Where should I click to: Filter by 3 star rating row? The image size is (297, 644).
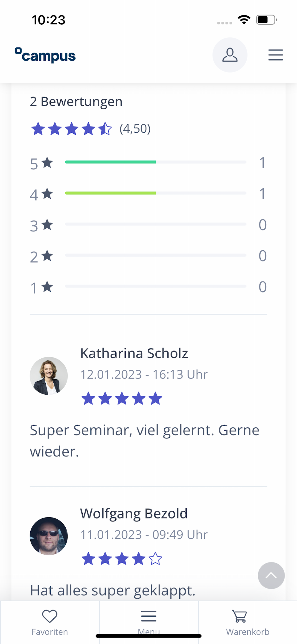148,225
